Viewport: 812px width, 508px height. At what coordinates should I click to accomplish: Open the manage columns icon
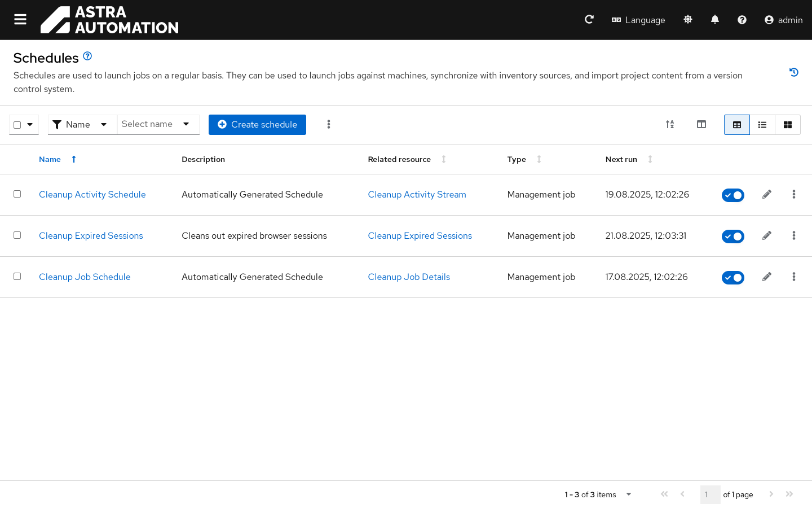pos(701,125)
